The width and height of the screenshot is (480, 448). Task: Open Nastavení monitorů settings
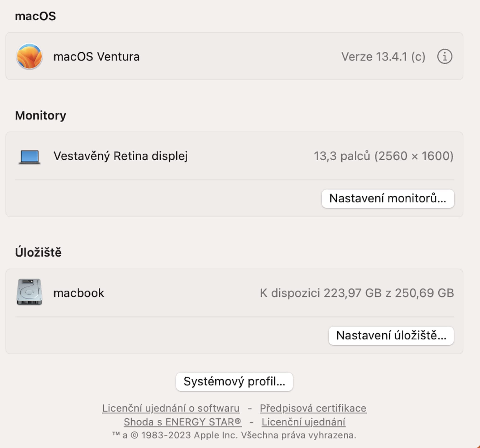click(x=388, y=199)
